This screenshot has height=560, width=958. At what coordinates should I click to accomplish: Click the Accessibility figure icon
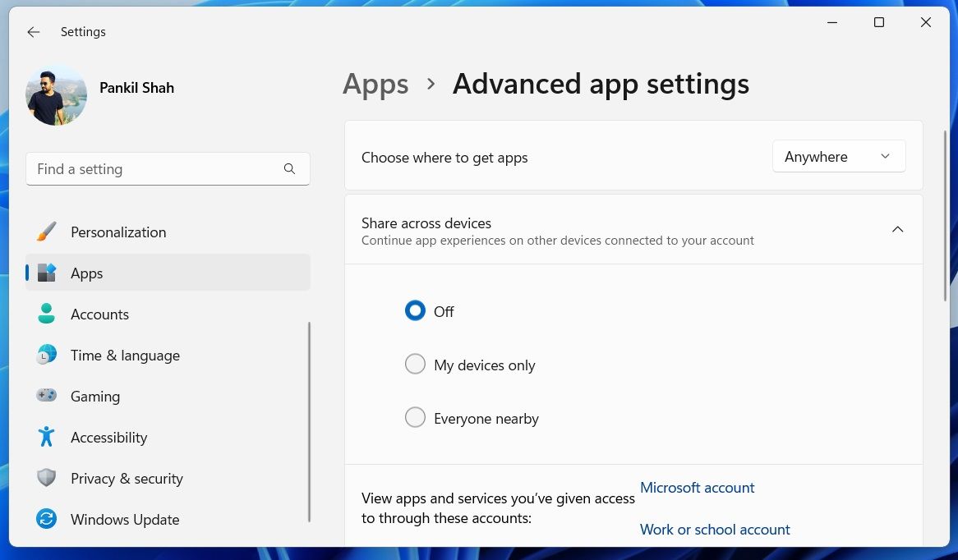coord(47,438)
